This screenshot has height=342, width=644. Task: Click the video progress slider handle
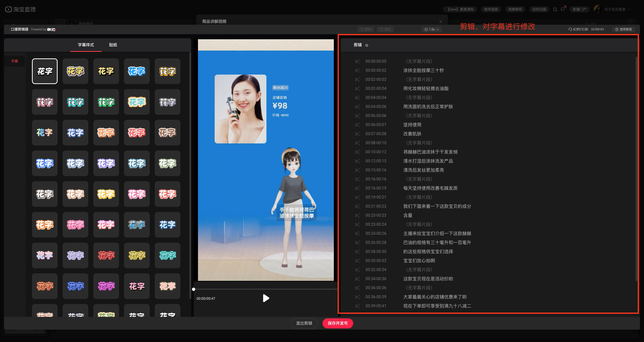click(x=193, y=289)
